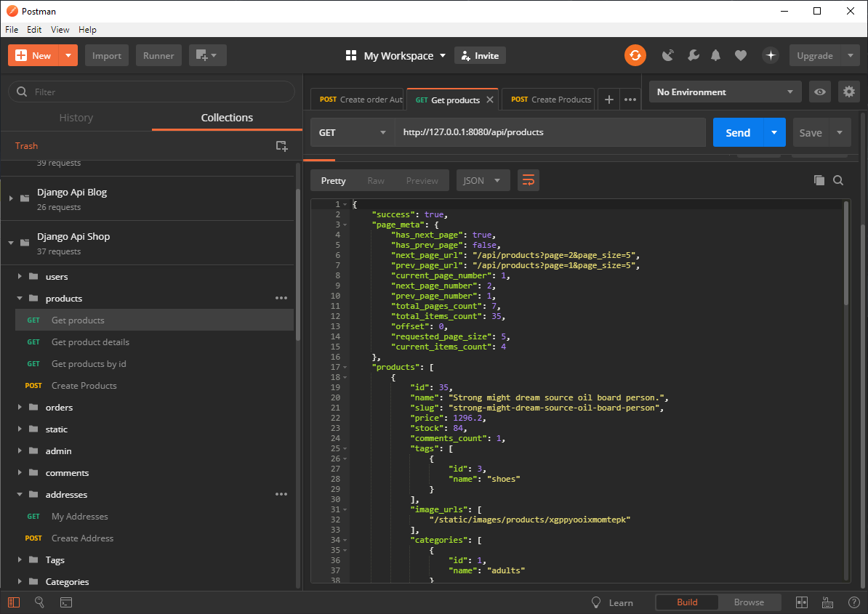Open the JSON format dropdown
Screen dimensions: 868x614
(483, 180)
